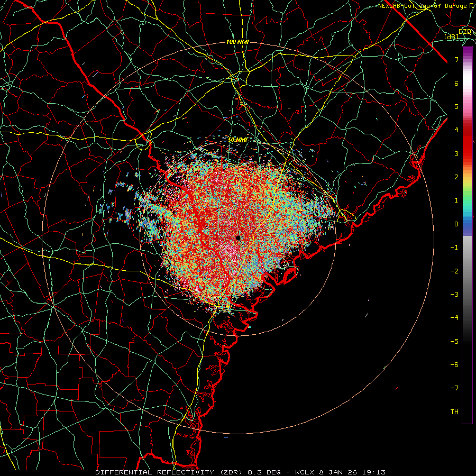Click the red band of the color bar near 3 dB
Screen dimensions: 476x476
tap(467, 149)
